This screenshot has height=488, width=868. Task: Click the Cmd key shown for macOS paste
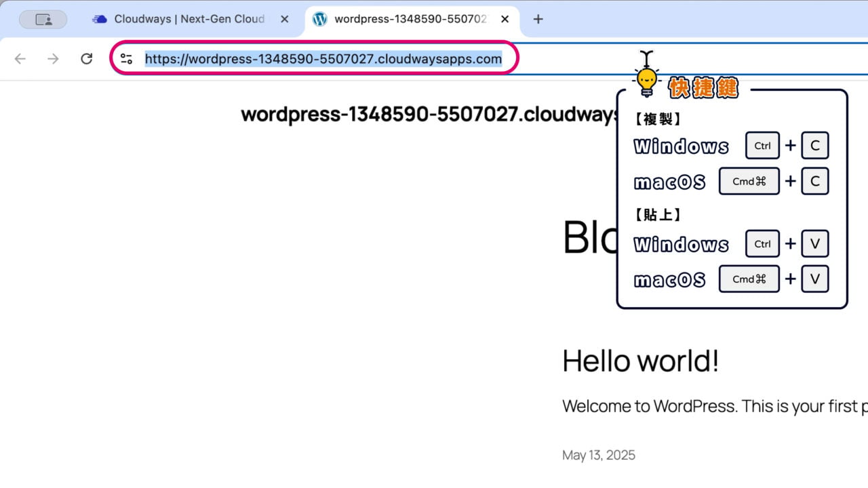[x=749, y=279]
